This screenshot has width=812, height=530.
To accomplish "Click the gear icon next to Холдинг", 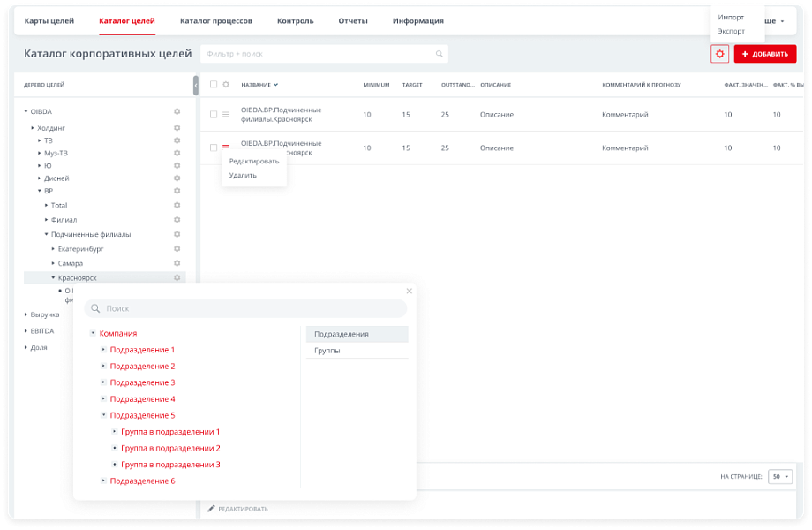I will tap(177, 128).
